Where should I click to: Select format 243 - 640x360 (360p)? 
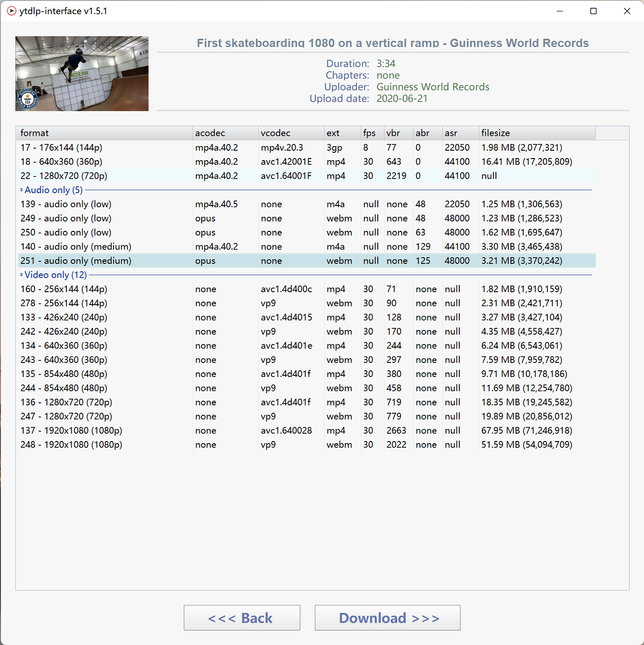[307, 360]
